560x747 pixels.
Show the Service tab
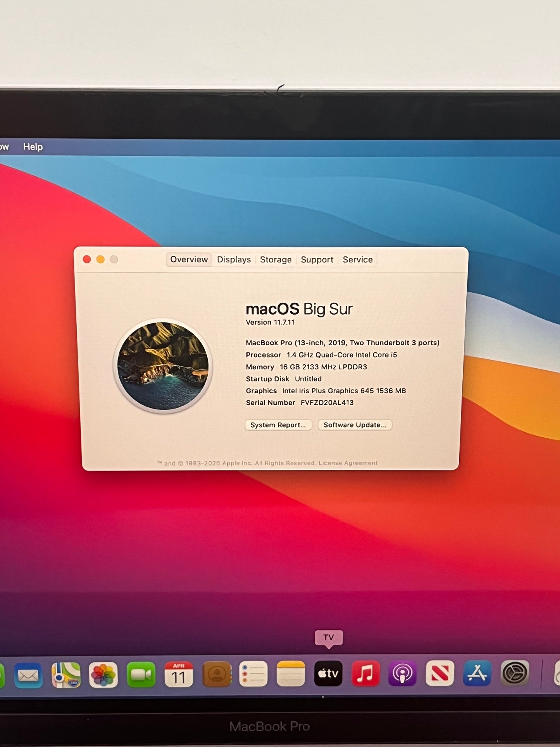358,260
